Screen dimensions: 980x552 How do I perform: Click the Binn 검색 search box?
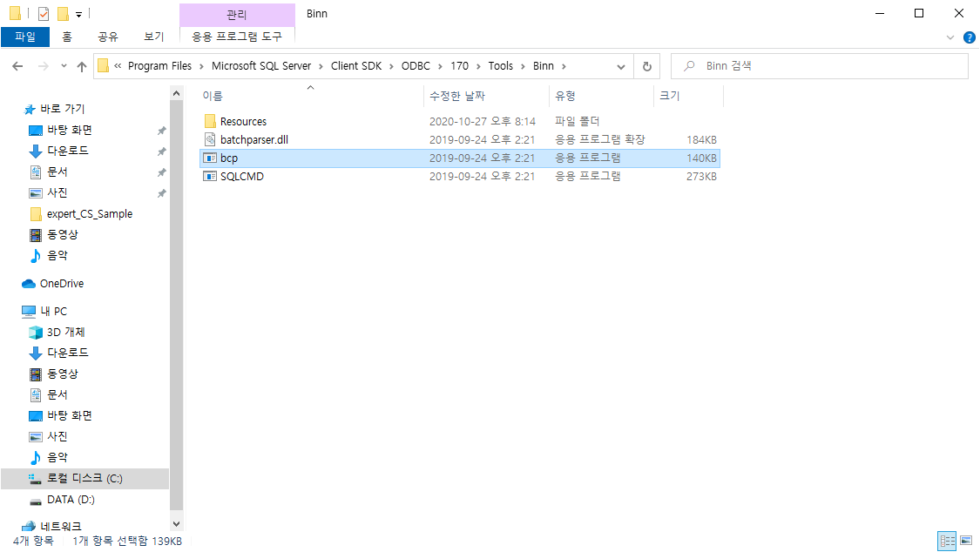[x=820, y=66]
